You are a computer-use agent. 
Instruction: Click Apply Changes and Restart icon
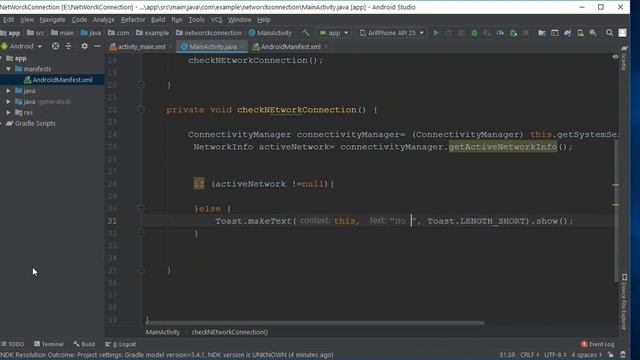pos(448,33)
